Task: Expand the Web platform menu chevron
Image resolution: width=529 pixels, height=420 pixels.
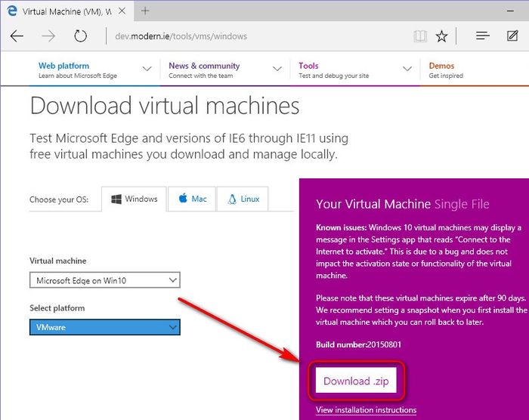Action: coord(147,70)
